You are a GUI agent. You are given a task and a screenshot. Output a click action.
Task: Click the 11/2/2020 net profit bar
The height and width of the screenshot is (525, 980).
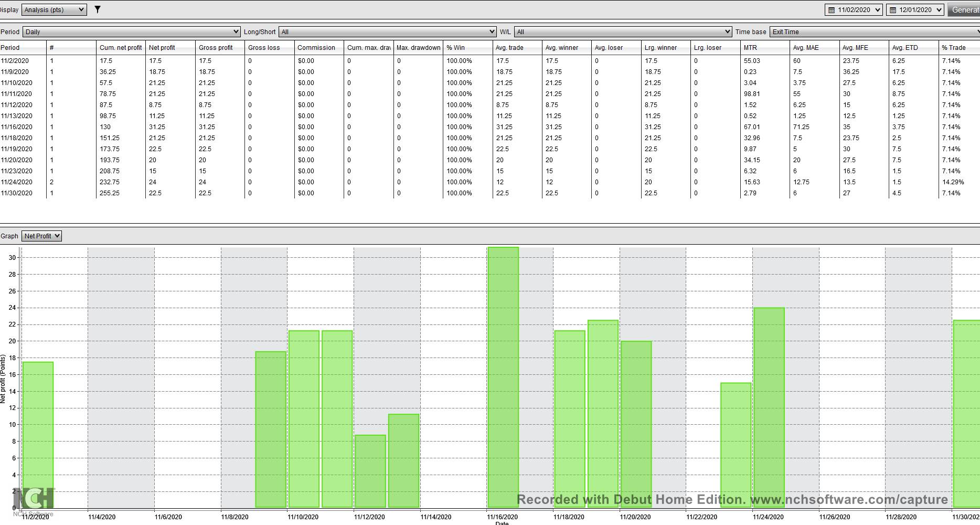(38, 435)
